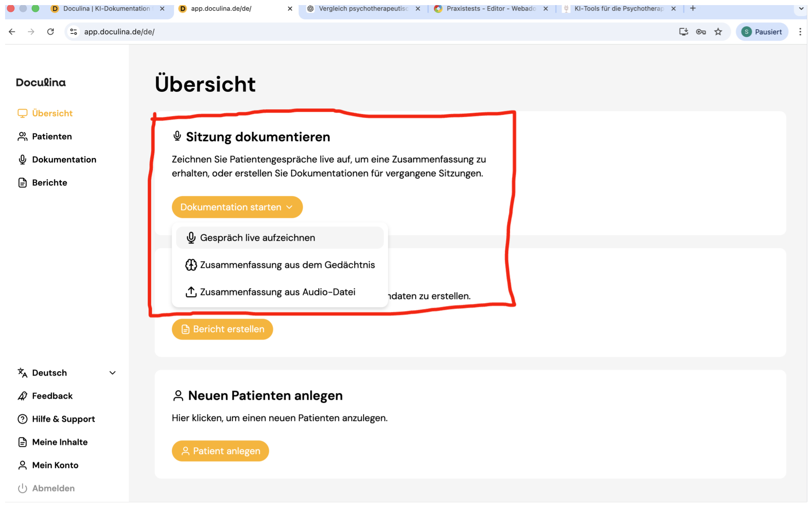View site information icon in address bar
Viewport: 812px width, 507px height.
point(74,32)
